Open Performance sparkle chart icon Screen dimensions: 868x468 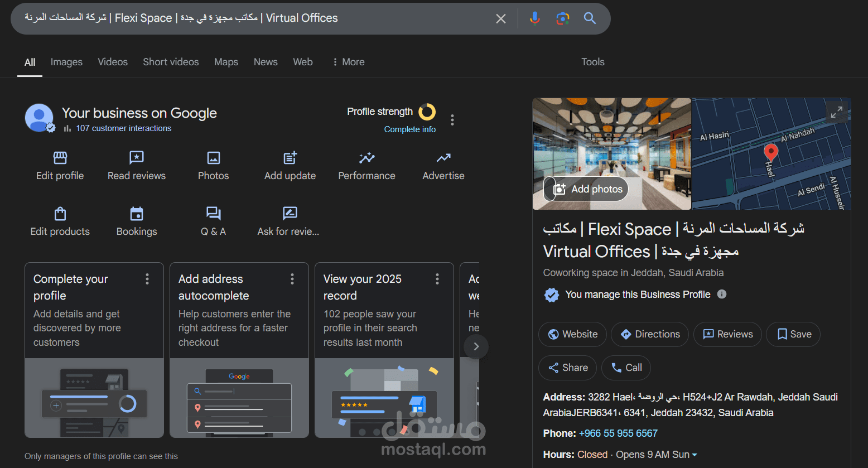(367, 158)
